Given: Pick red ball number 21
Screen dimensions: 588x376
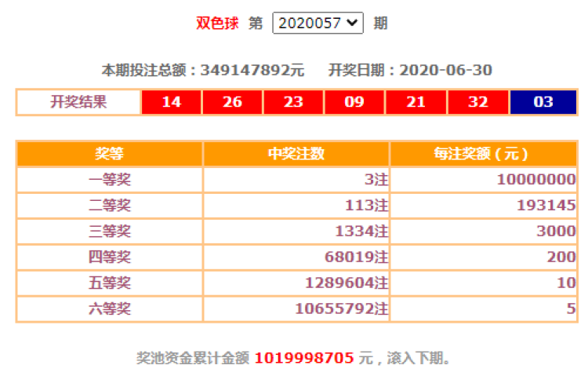Looking at the screenshot, I should tap(416, 102).
